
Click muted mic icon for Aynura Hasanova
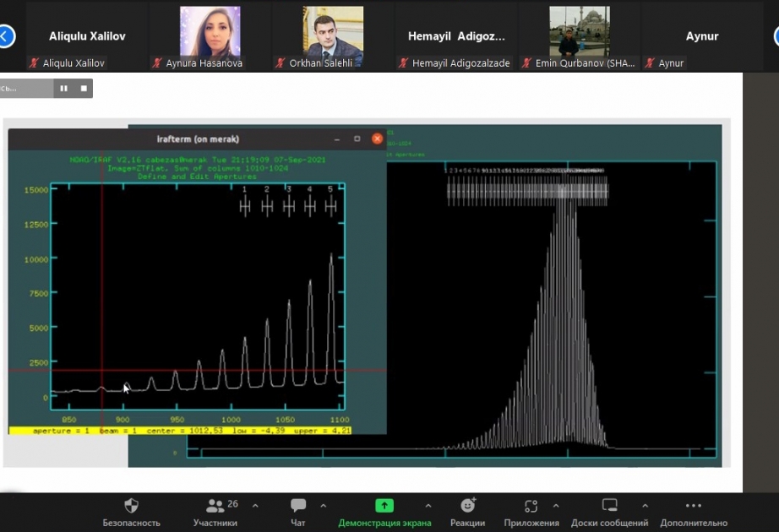click(x=157, y=63)
